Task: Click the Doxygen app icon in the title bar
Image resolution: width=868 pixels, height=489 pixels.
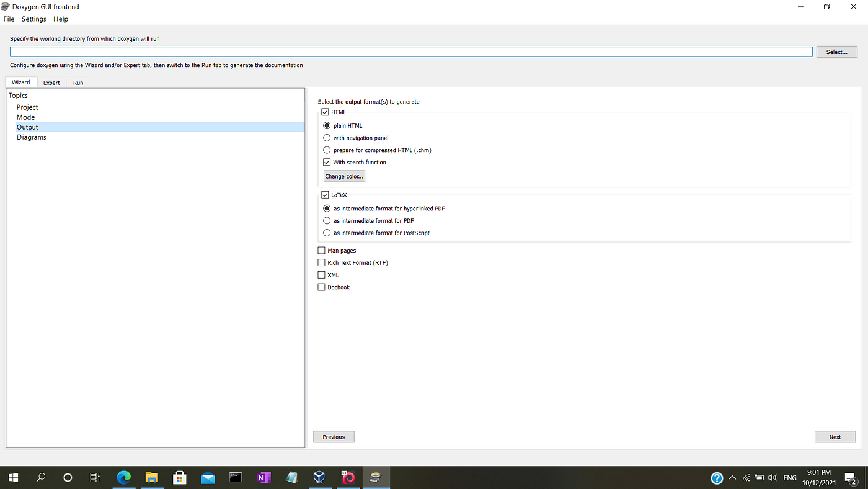Action: pos(6,7)
